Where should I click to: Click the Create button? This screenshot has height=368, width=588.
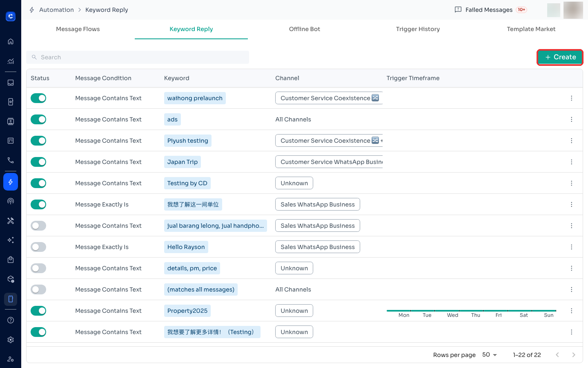click(560, 57)
